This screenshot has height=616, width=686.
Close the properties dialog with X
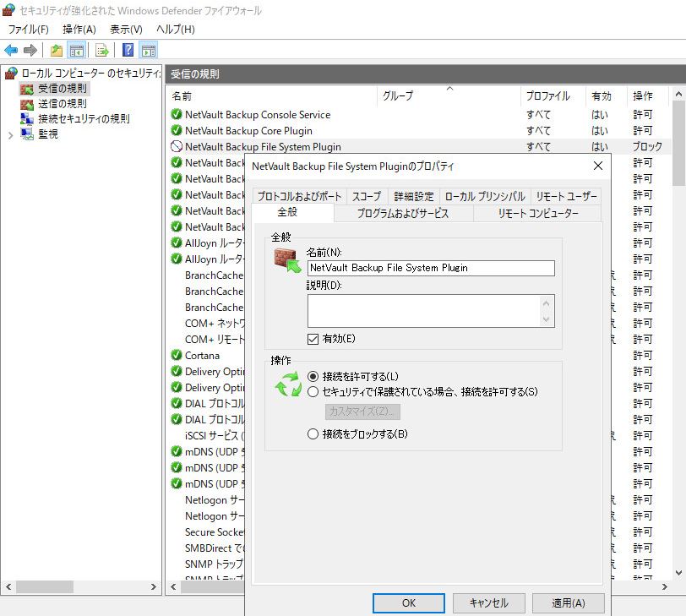[597, 166]
